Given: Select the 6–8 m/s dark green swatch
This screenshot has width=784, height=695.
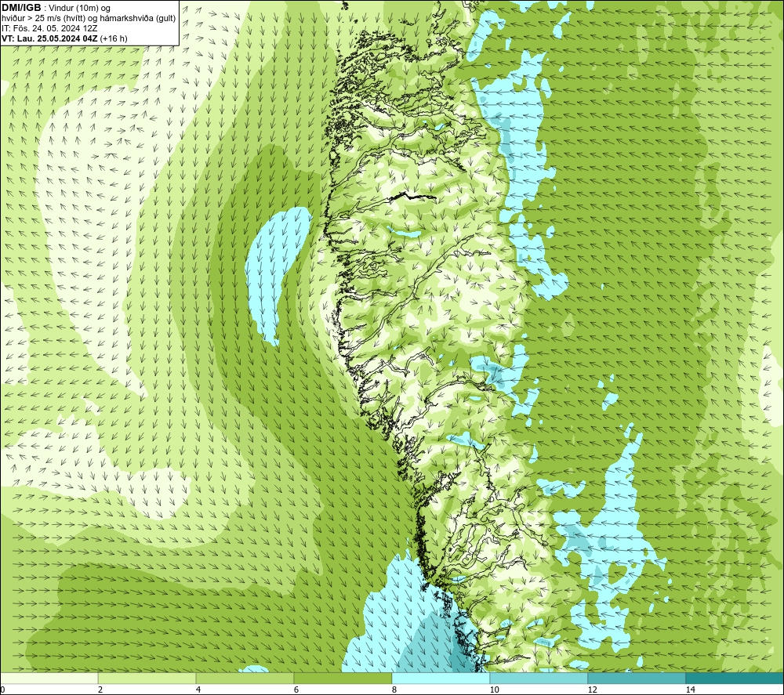Looking at the screenshot, I should coord(343,678).
